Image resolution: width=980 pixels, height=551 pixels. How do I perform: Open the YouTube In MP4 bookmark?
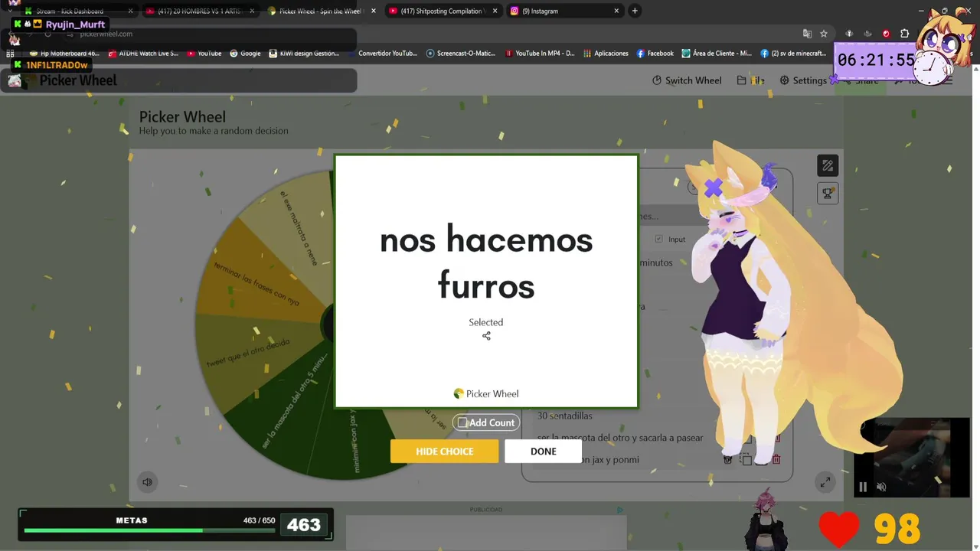(x=540, y=54)
